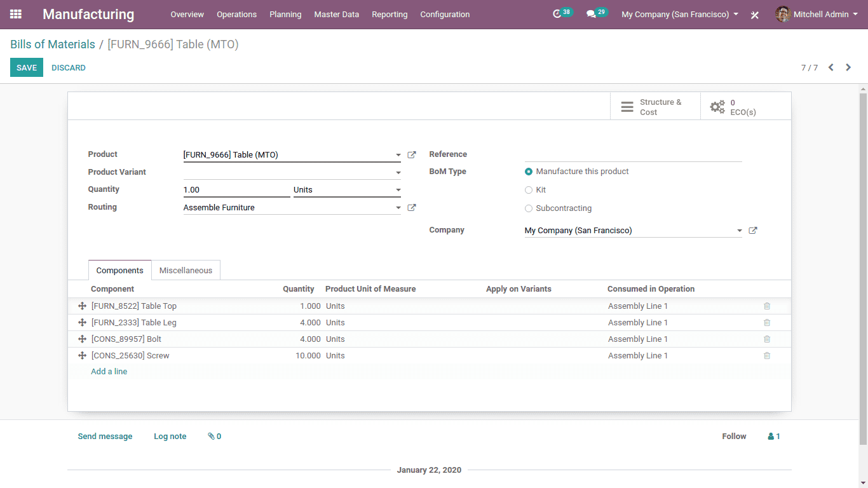Click the Reference input field

633,154
